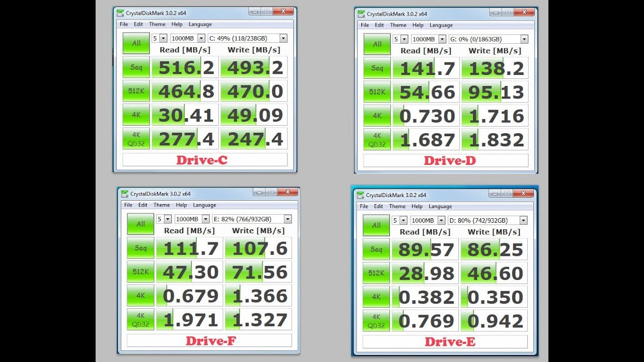The height and width of the screenshot is (362, 644).
Task: Open test count dropdown in Drive-F window
Action: [x=164, y=219]
